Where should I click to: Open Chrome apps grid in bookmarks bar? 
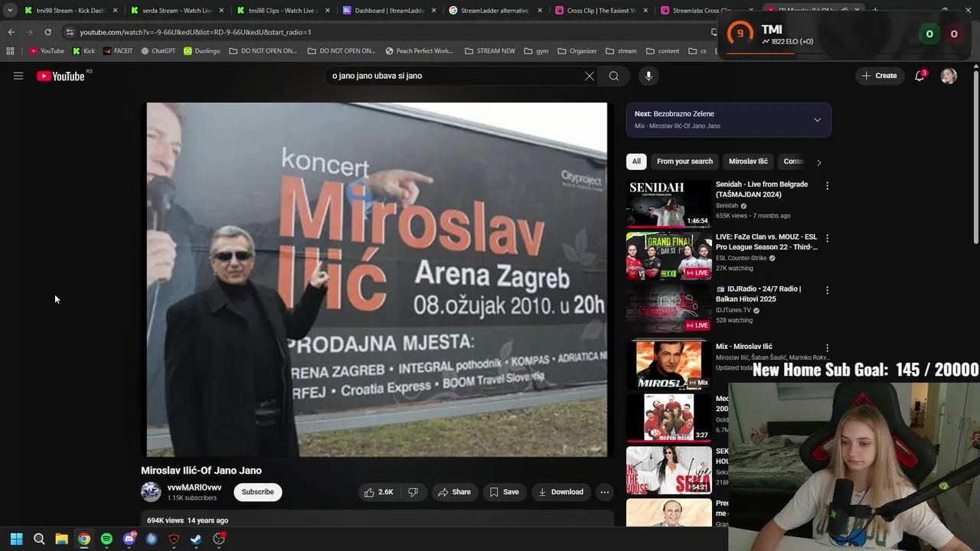click(x=10, y=51)
